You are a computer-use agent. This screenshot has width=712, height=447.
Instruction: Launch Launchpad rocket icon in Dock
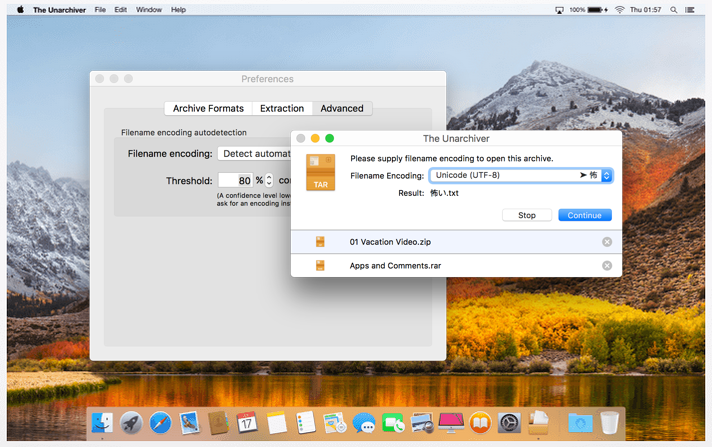pos(131,423)
